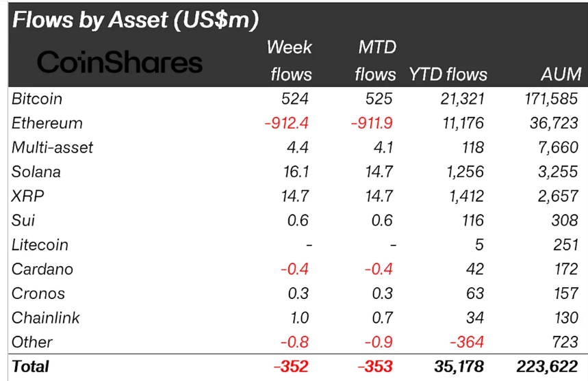Click the Cardano row label

click(42, 269)
